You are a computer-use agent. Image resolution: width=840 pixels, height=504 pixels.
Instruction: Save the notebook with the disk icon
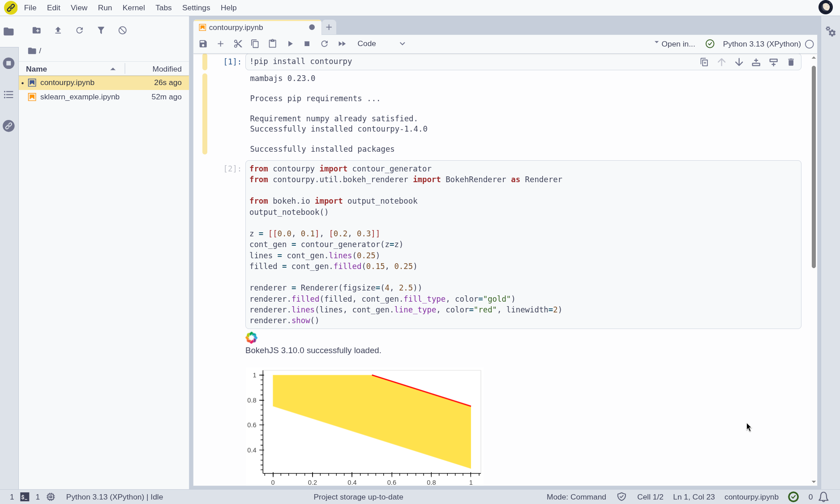click(203, 44)
